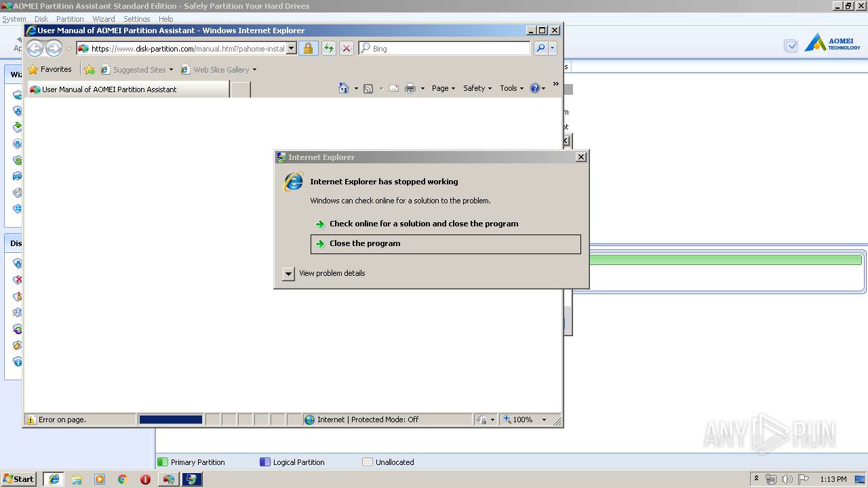Refresh the page with the green arrows icon

(x=328, y=48)
